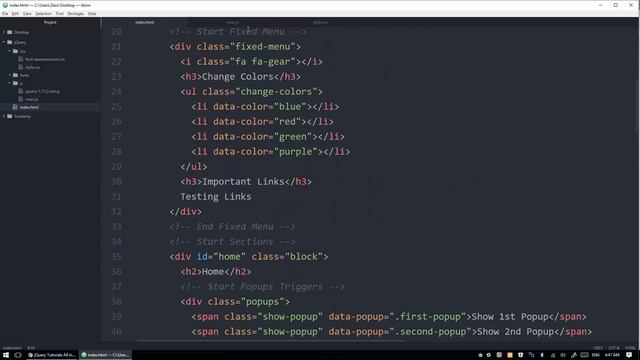Screen dimensions: 640x360
Task: Click the "fixed-menu" class value
Action: 262,47
